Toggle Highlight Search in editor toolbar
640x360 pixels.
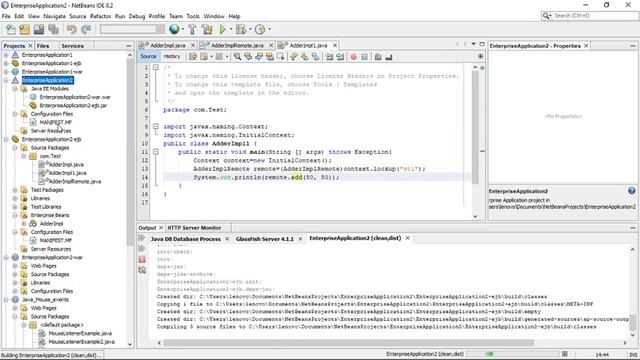(x=270, y=57)
